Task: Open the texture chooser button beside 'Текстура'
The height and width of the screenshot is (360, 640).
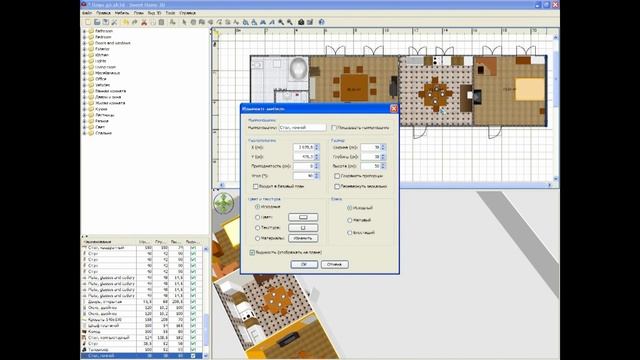Action: (303, 228)
